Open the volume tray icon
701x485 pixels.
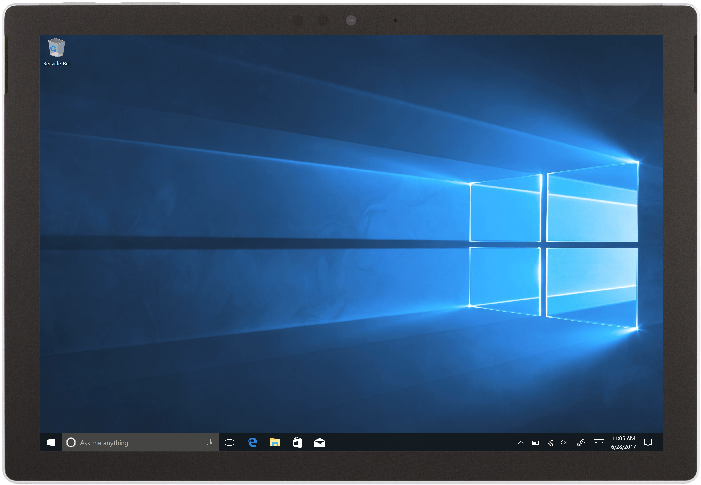click(x=564, y=443)
